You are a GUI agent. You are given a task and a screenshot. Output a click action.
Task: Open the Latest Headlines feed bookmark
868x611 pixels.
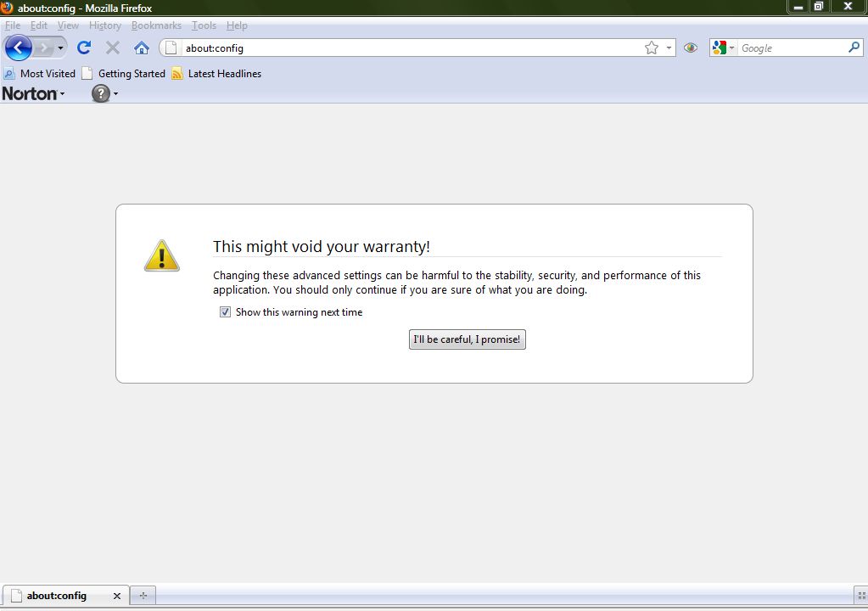click(216, 74)
